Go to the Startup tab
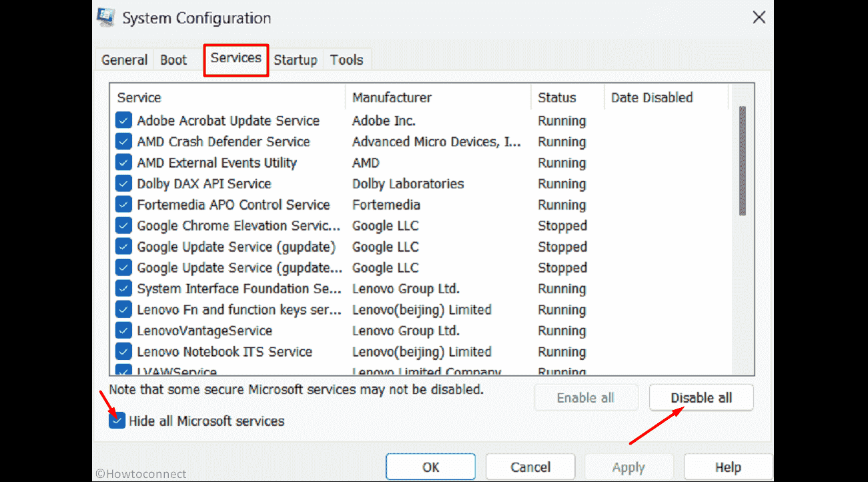Viewport: 868px width, 482px height. 296,60
